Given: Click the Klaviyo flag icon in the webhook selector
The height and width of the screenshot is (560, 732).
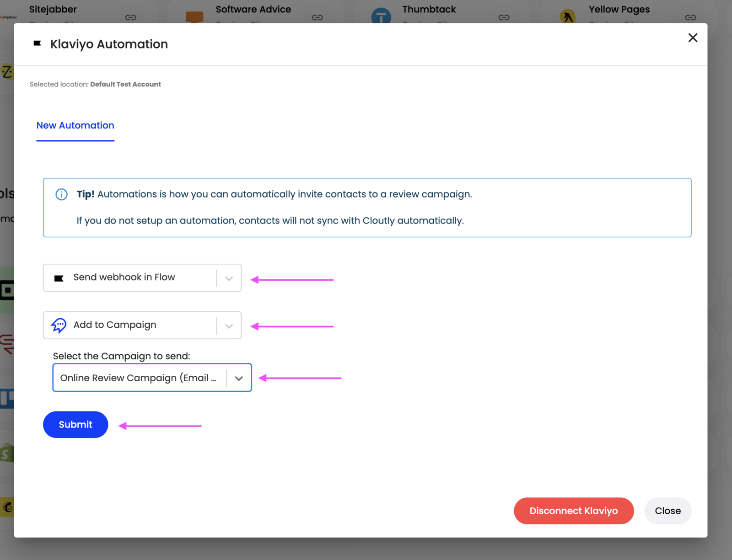Looking at the screenshot, I should 59,277.
